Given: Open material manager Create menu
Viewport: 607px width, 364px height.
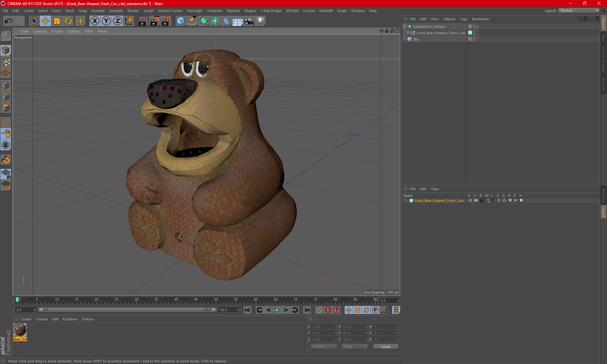Looking at the screenshot, I should pos(26,319).
